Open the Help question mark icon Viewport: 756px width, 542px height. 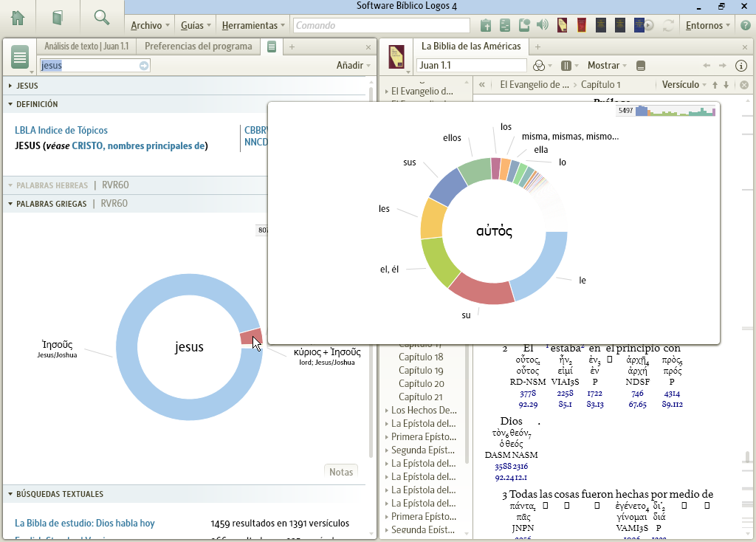click(746, 25)
